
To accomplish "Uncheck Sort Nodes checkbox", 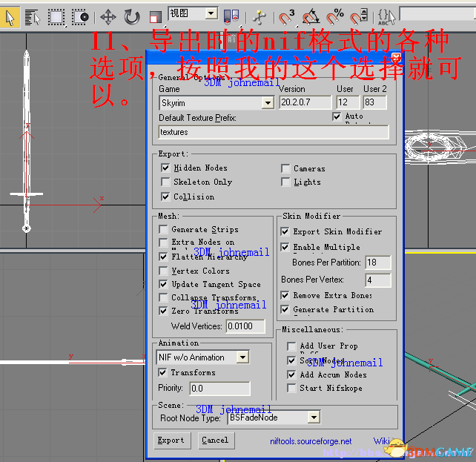I will tap(291, 360).
